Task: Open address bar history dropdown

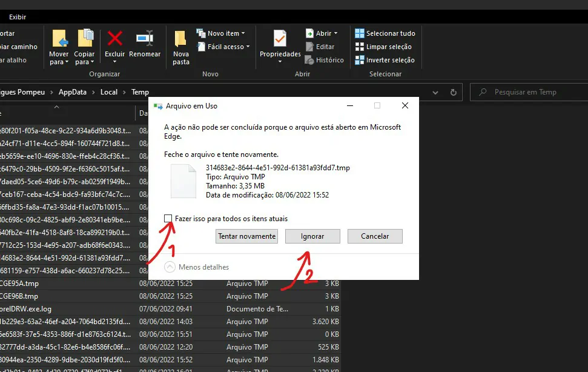Action: click(x=435, y=93)
